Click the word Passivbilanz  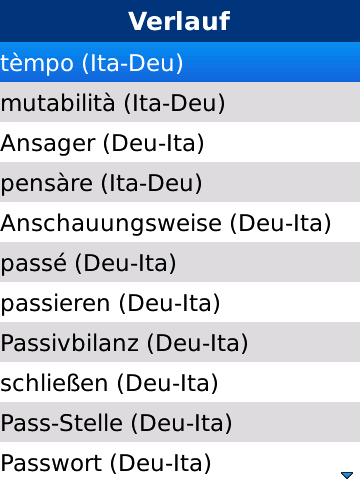pyautogui.click(x=70, y=343)
